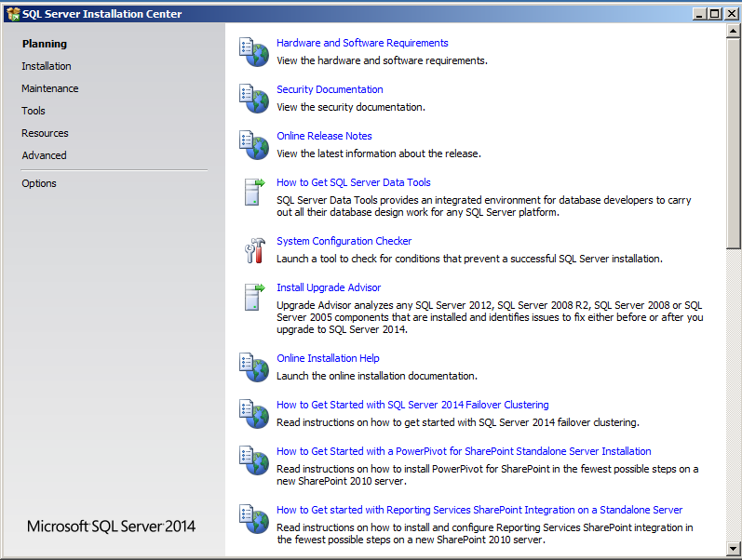Viewport: 742px width, 560px height.
Task: Minimize the Installation Center window
Action: tap(699, 14)
